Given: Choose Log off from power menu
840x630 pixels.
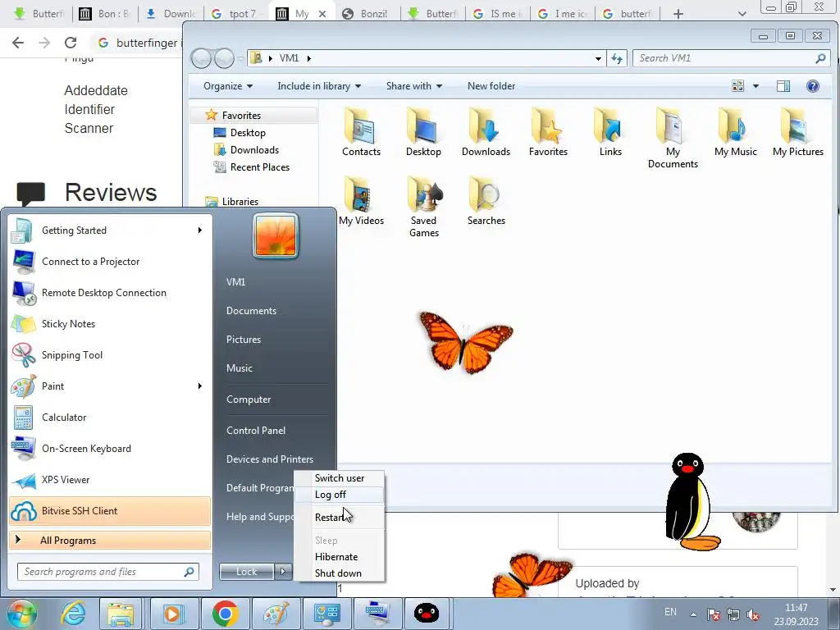Looking at the screenshot, I should click(340, 495).
